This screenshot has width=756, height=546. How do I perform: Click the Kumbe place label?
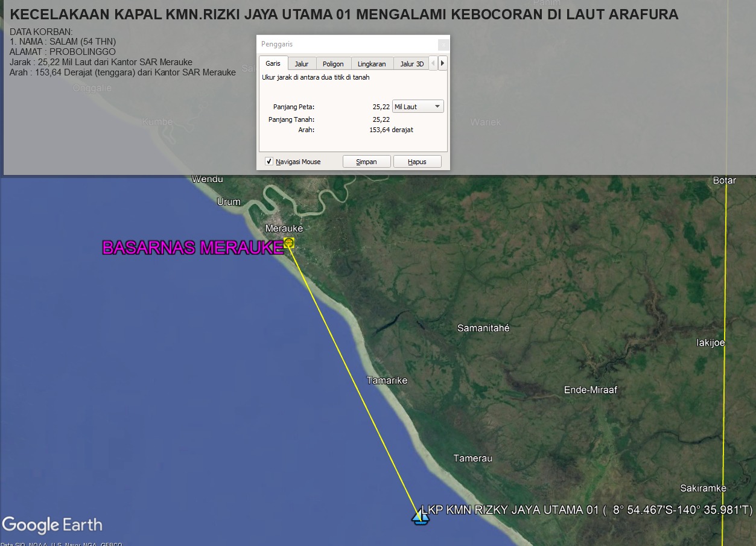[157, 122]
